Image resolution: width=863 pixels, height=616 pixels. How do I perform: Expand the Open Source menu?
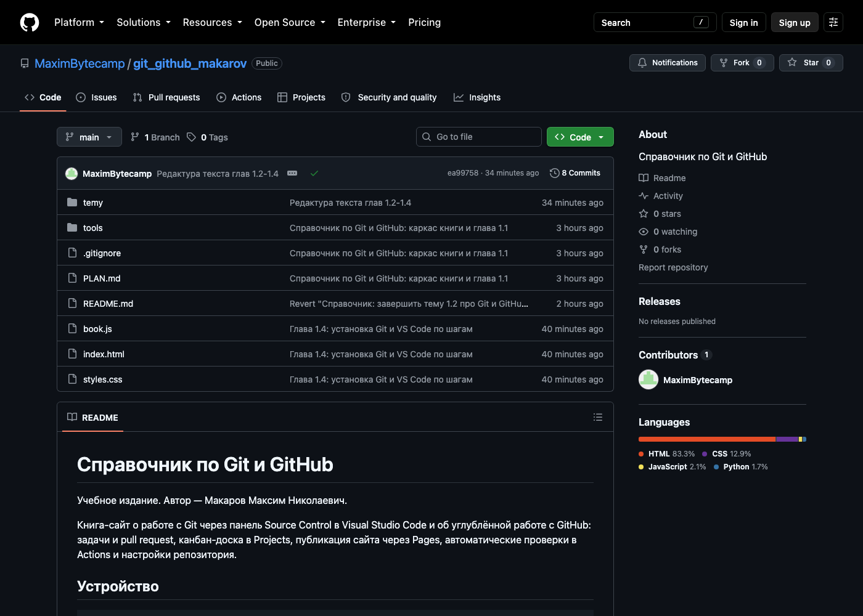290,22
